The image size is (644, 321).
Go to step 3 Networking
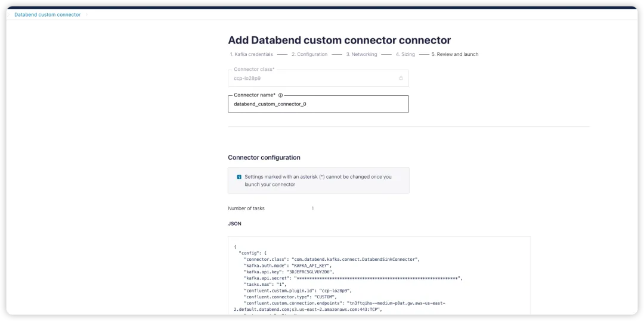tap(361, 54)
